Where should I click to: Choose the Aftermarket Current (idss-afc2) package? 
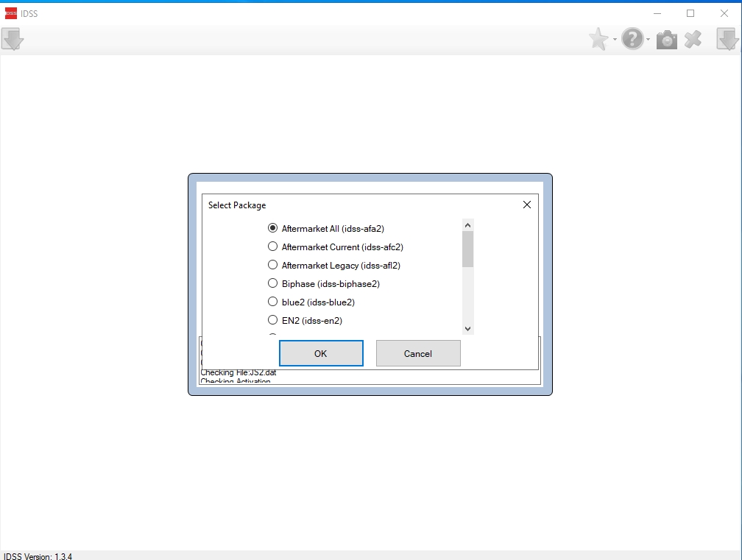(x=273, y=247)
